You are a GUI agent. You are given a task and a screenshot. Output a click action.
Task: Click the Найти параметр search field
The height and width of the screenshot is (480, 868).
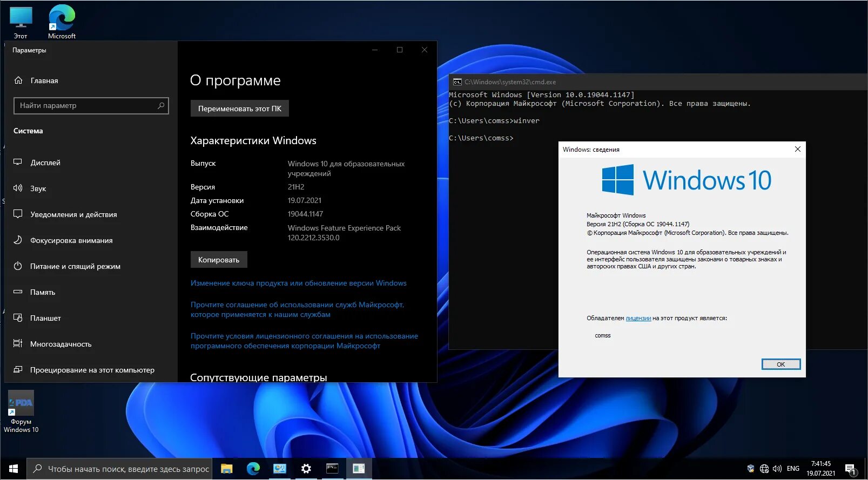(91, 106)
